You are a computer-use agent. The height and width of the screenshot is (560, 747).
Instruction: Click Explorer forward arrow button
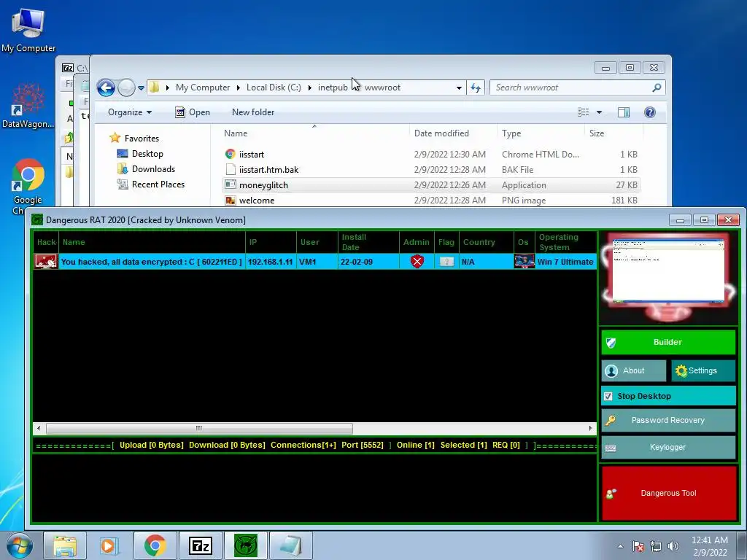[x=126, y=87]
